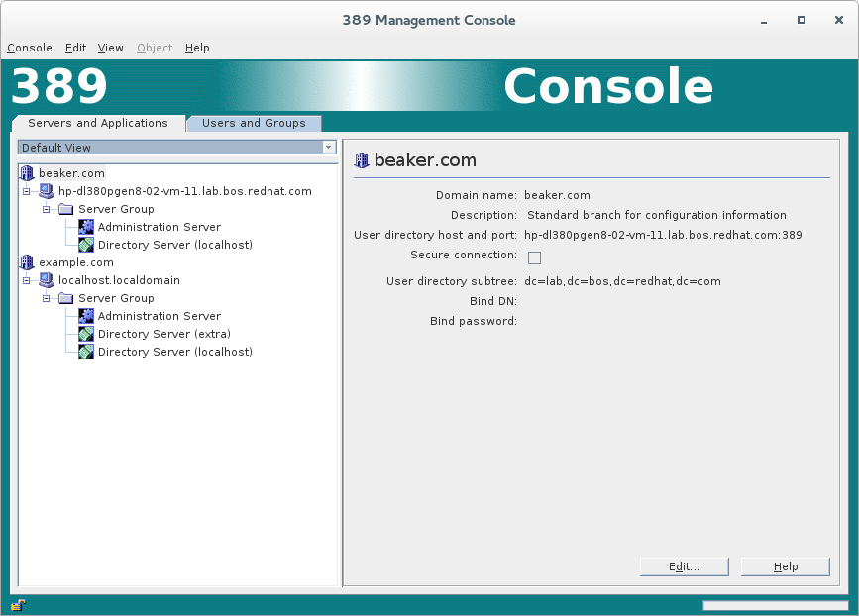The image size is (859, 616).
Task: Click the hp-dl380pgen8-02-vm-11 host computer icon
Action: coord(47,191)
